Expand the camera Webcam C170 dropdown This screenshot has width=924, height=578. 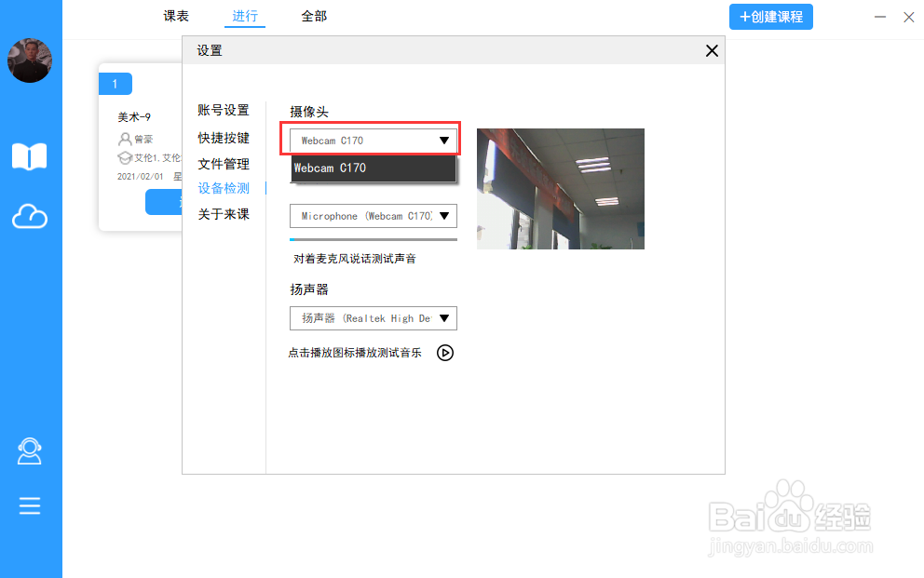pyautogui.click(x=373, y=141)
